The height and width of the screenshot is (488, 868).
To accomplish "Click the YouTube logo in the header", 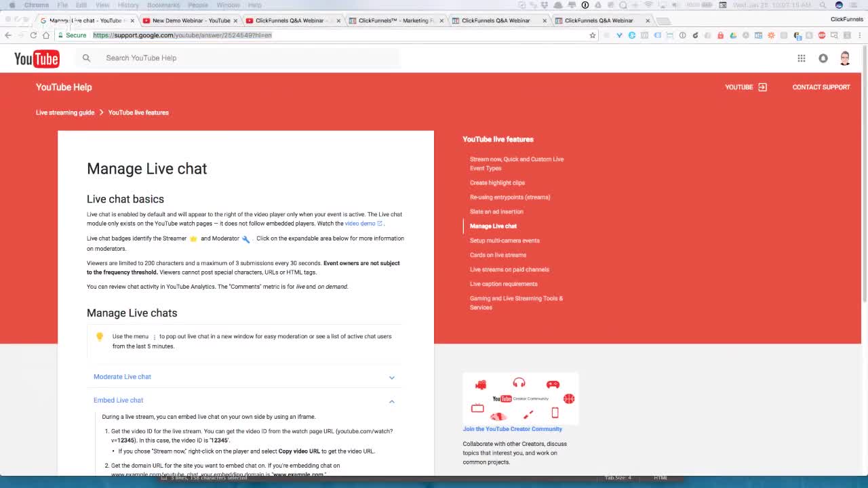I will coord(37,59).
